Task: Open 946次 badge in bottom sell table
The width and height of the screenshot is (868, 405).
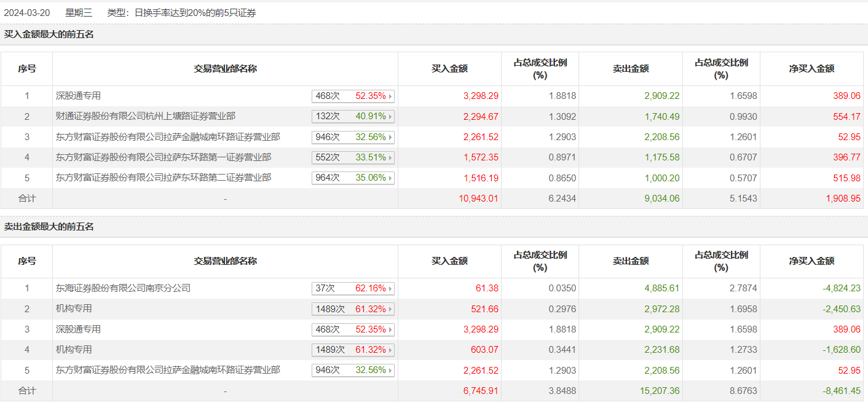Action: coord(352,371)
